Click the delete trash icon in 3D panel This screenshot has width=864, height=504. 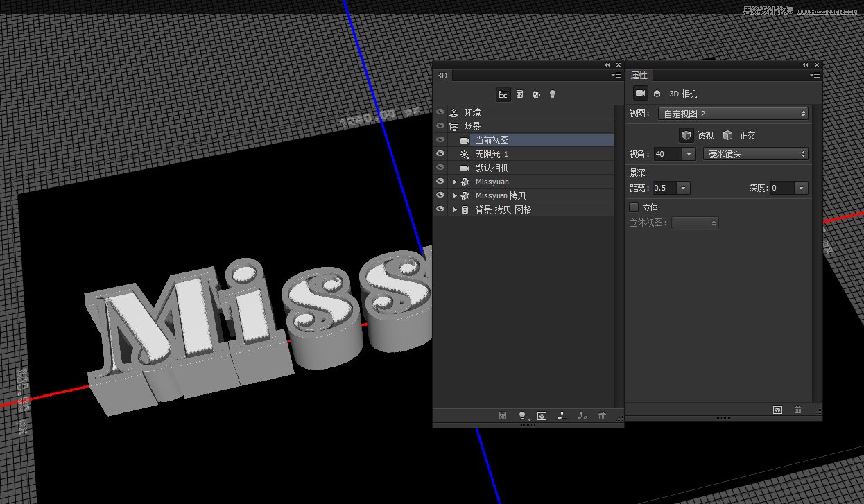[603, 415]
